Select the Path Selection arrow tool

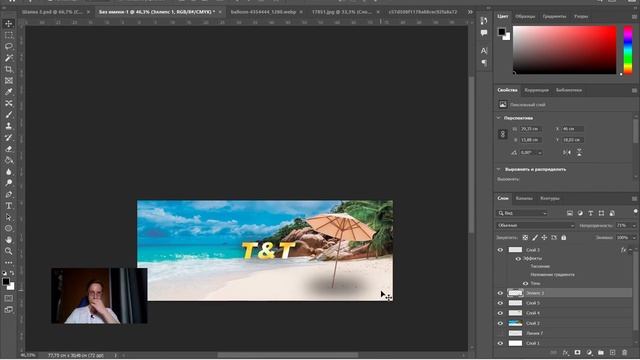pyautogui.click(x=9, y=217)
